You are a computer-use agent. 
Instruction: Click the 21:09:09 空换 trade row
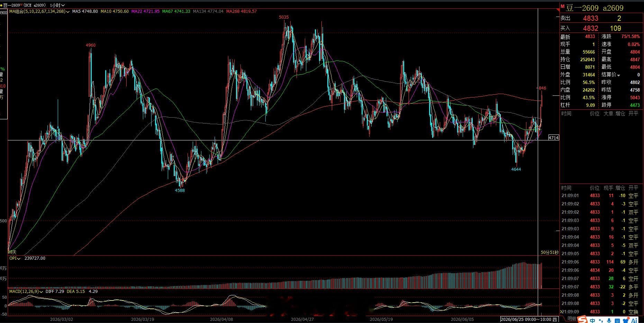(601, 312)
